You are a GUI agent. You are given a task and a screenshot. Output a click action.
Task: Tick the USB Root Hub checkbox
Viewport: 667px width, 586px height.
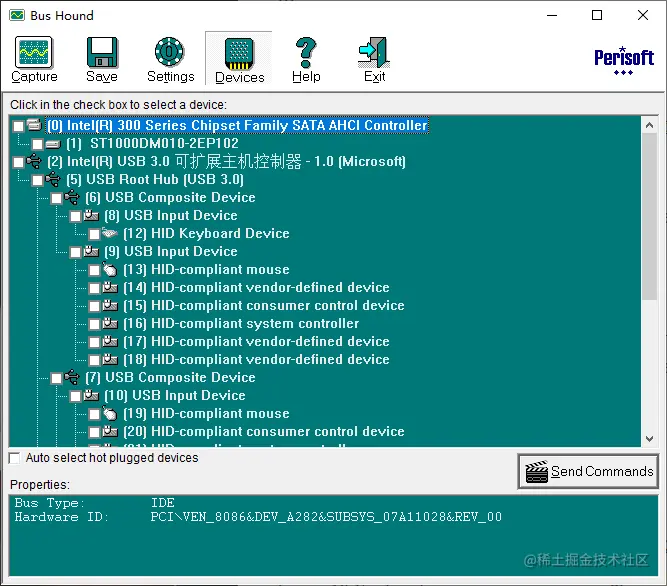37,180
